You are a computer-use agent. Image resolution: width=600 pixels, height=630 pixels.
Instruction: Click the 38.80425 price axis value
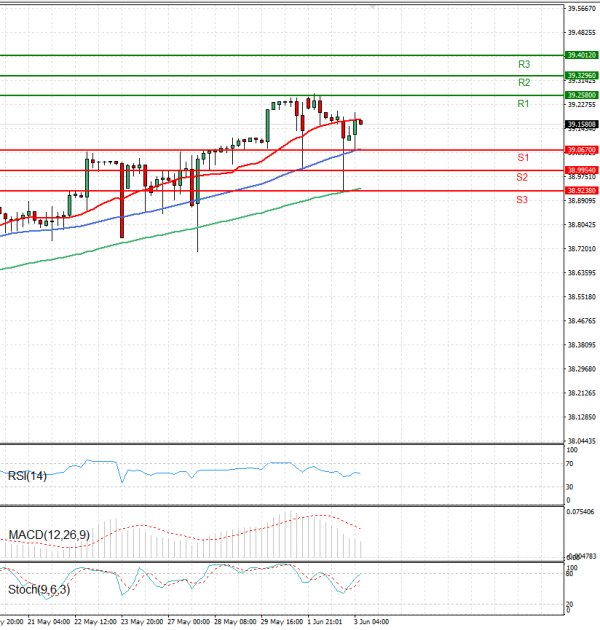[x=582, y=225]
